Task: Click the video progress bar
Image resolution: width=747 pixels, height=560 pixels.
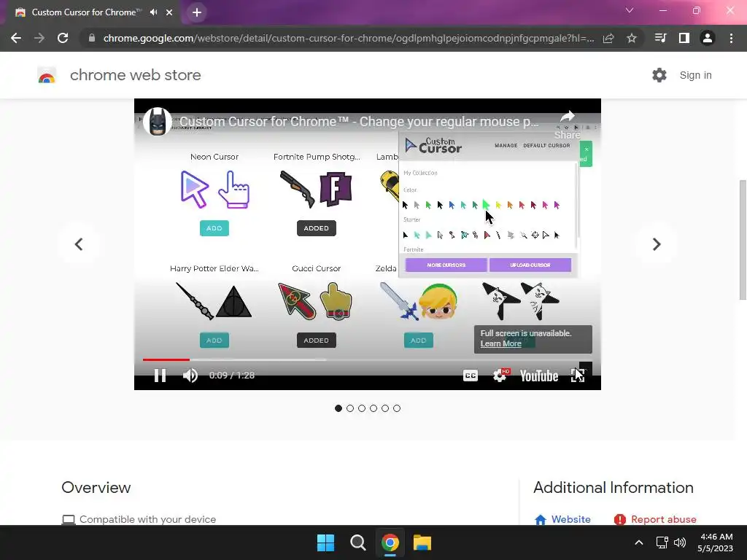Action: (368, 360)
